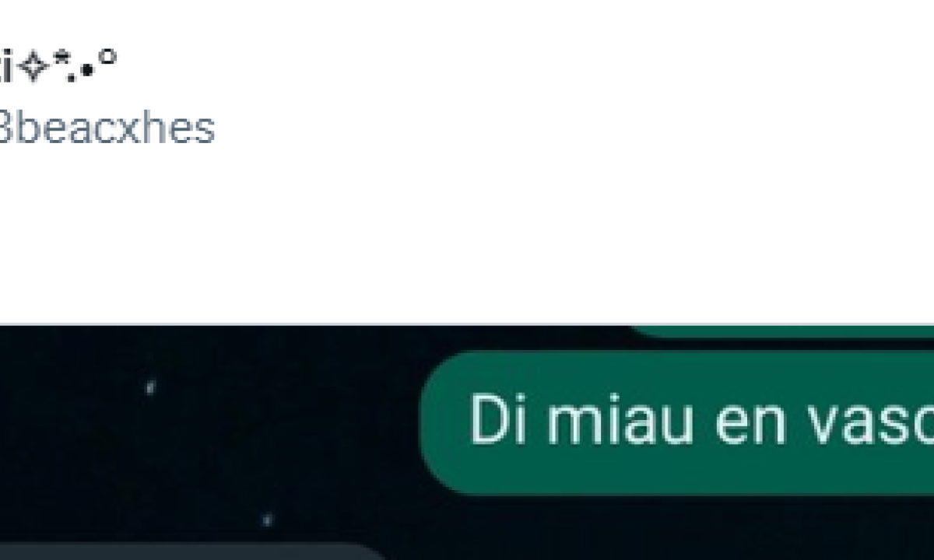
Task: Click the partial green bubble above "Di miau"
Action: pos(778,332)
